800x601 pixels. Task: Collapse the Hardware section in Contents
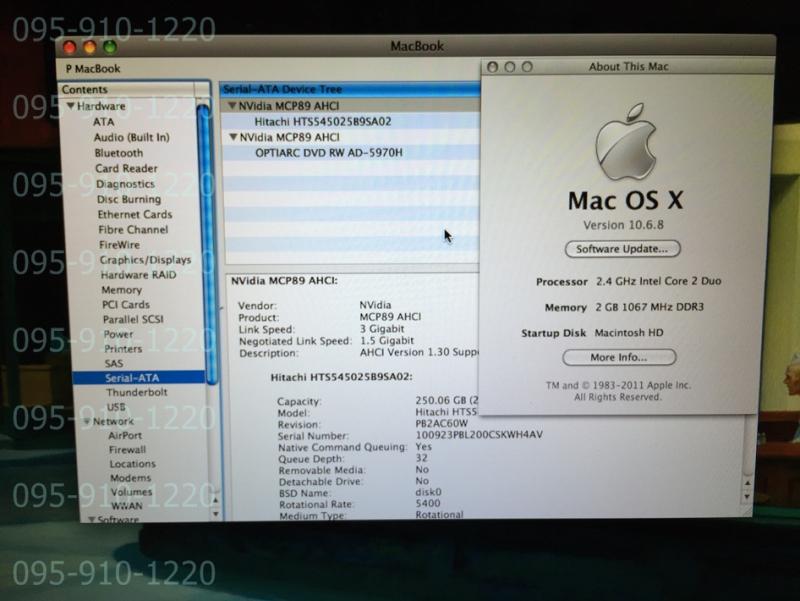coord(71,106)
